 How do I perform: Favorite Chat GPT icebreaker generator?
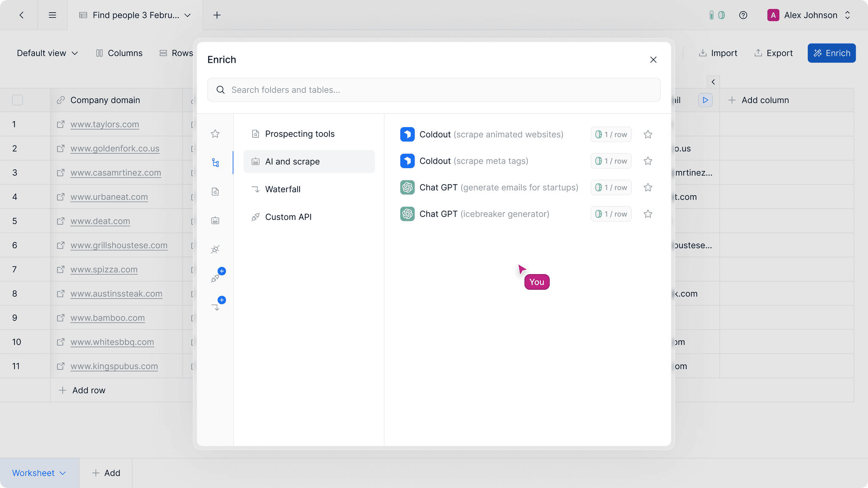tap(648, 214)
